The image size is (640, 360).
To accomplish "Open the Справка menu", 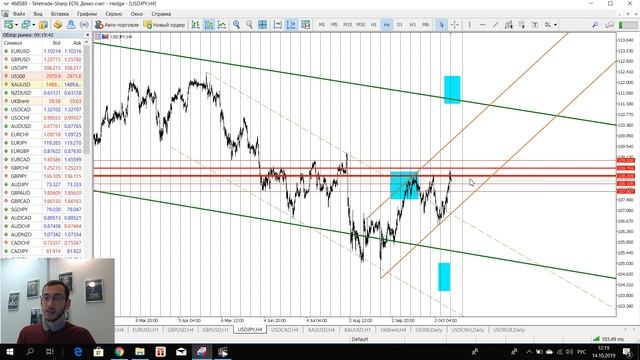I will click(x=161, y=14).
